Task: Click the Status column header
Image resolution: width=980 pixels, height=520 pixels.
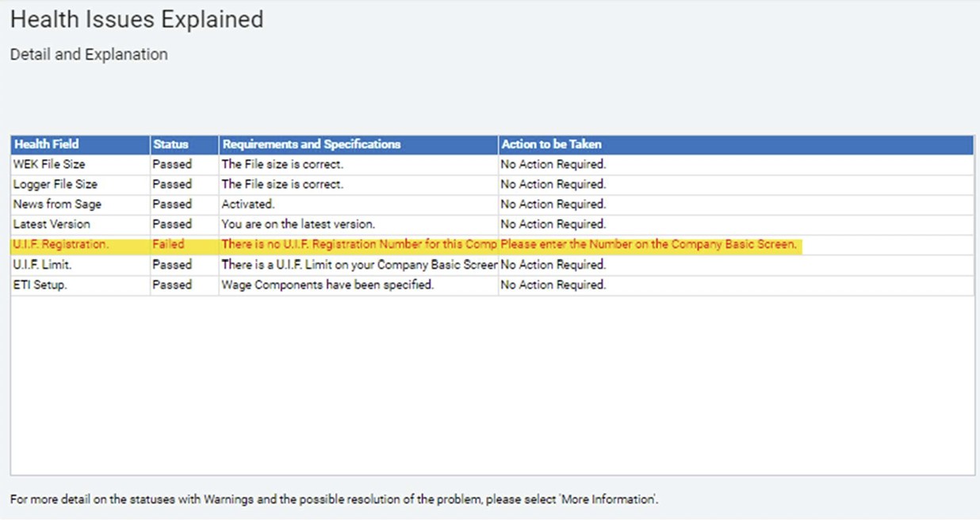Action: [x=170, y=144]
